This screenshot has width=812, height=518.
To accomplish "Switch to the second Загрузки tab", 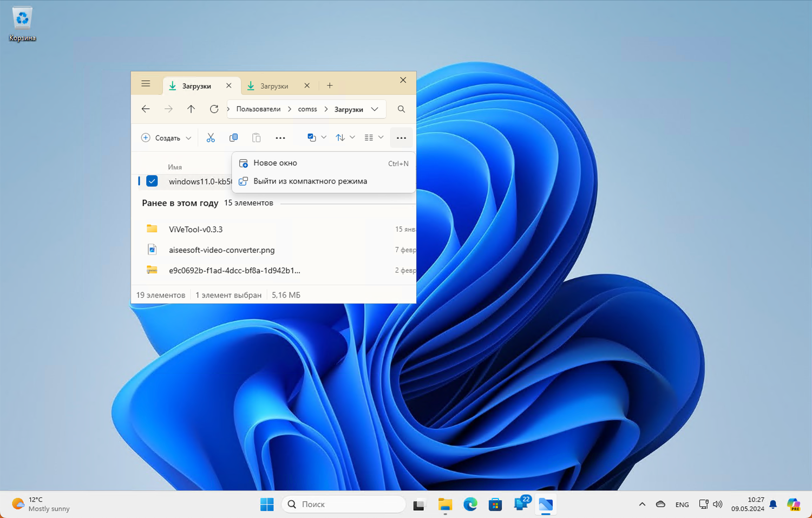I will [x=274, y=86].
